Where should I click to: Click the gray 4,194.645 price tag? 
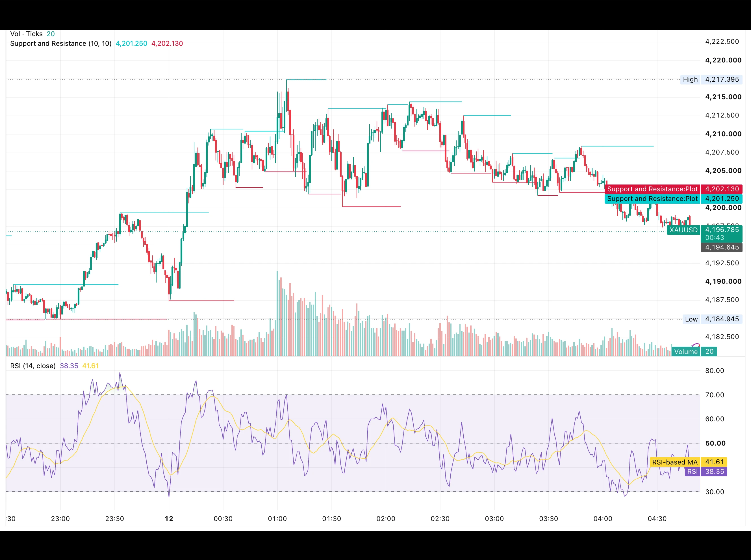click(722, 248)
